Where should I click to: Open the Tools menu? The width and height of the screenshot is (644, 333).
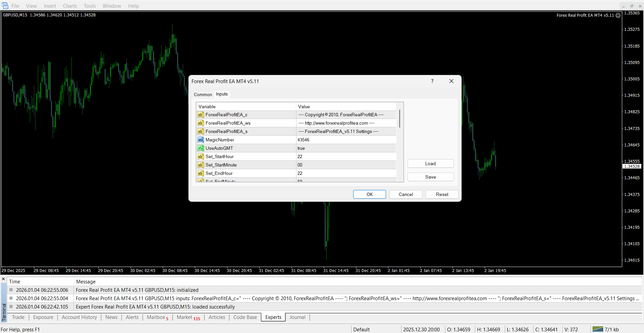coord(90,6)
